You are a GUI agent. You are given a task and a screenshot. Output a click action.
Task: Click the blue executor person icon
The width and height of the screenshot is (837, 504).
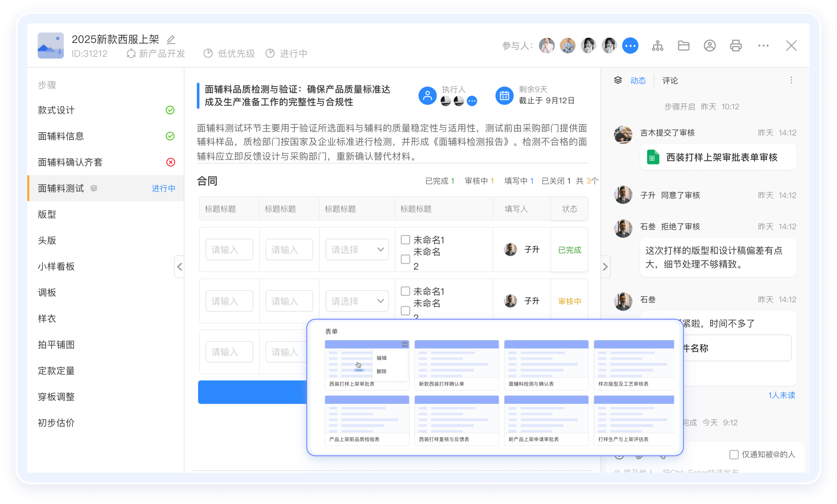[x=427, y=96]
